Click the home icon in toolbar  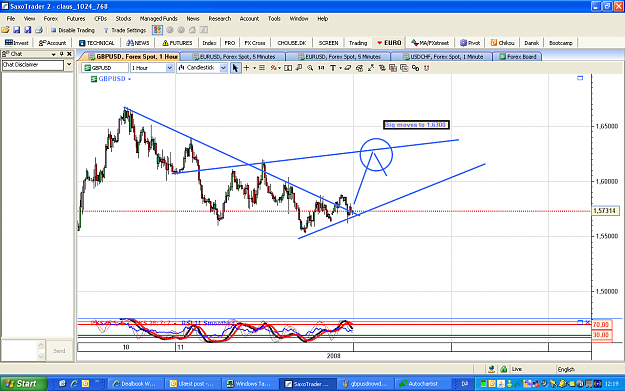193,30
